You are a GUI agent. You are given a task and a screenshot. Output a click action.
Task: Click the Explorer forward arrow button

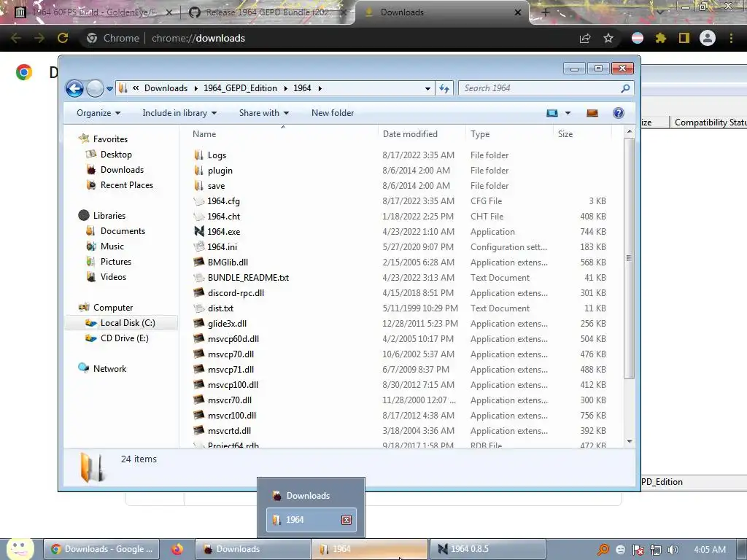(95, 88)
